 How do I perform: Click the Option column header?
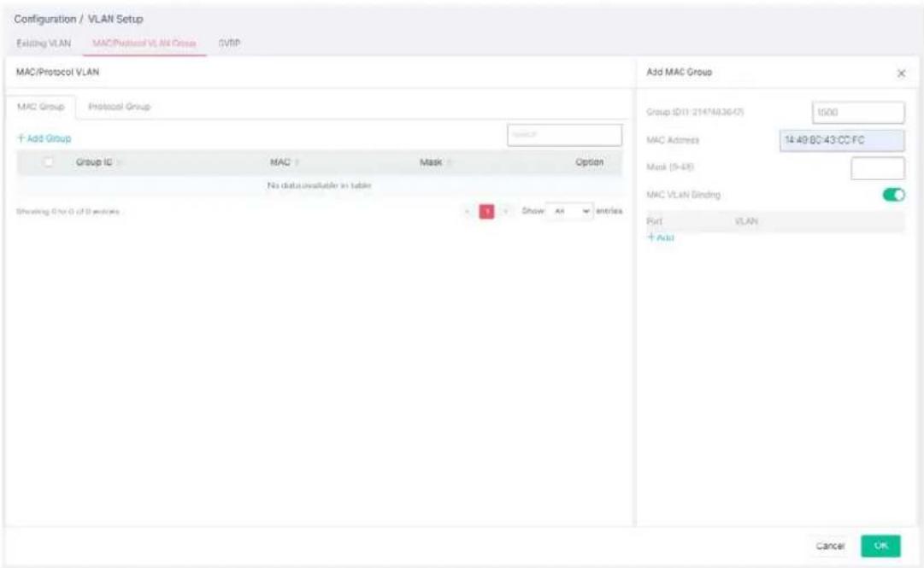coord(589,162)
